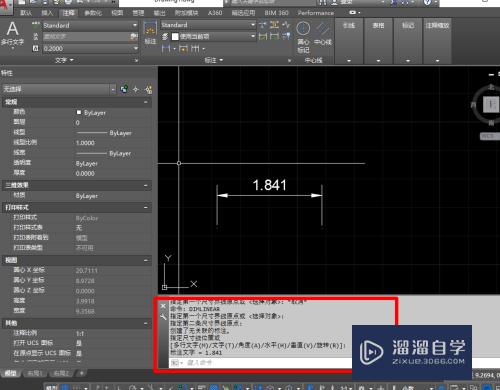Switch to the A360 ribbon tab
The width and height of the screenshot is (500, 390).
pyautogui.click(x=215, y=13)
